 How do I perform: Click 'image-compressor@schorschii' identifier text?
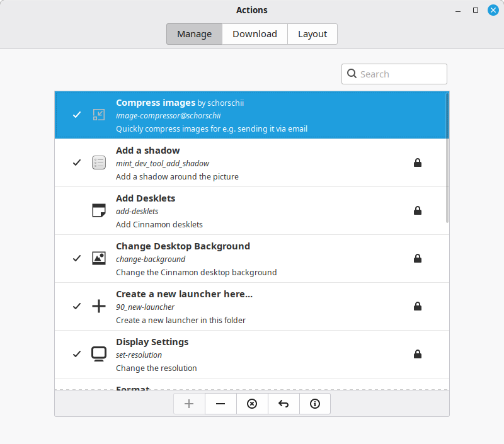(168, 116)
